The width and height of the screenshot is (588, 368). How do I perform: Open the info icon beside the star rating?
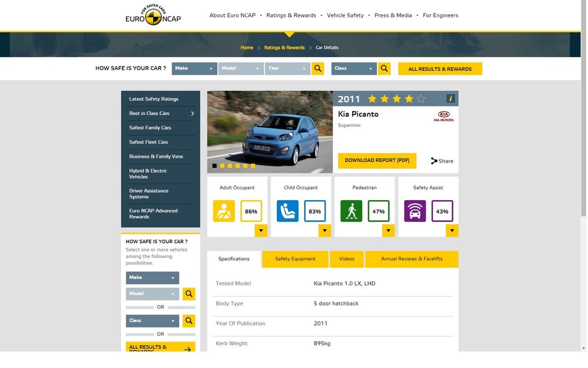450,98
